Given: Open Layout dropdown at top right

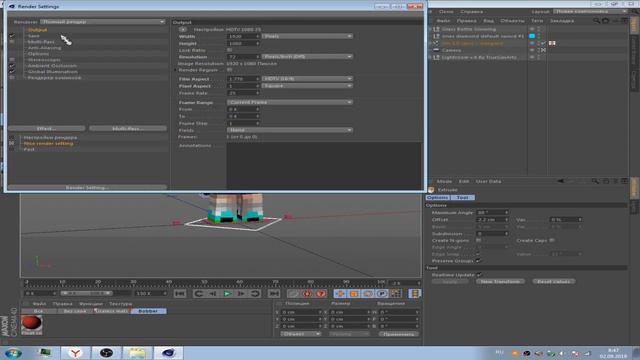Looking at the screenshot, I should click(591, 11).
